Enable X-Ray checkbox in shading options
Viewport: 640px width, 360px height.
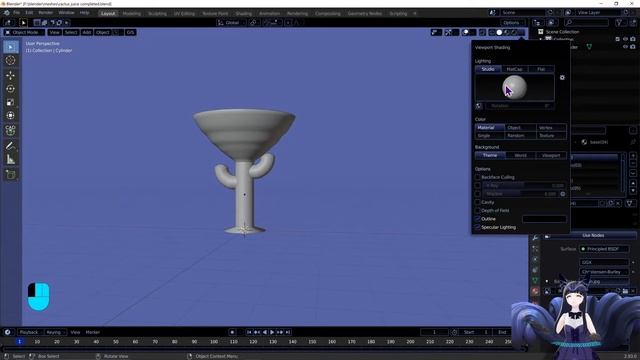478,185
